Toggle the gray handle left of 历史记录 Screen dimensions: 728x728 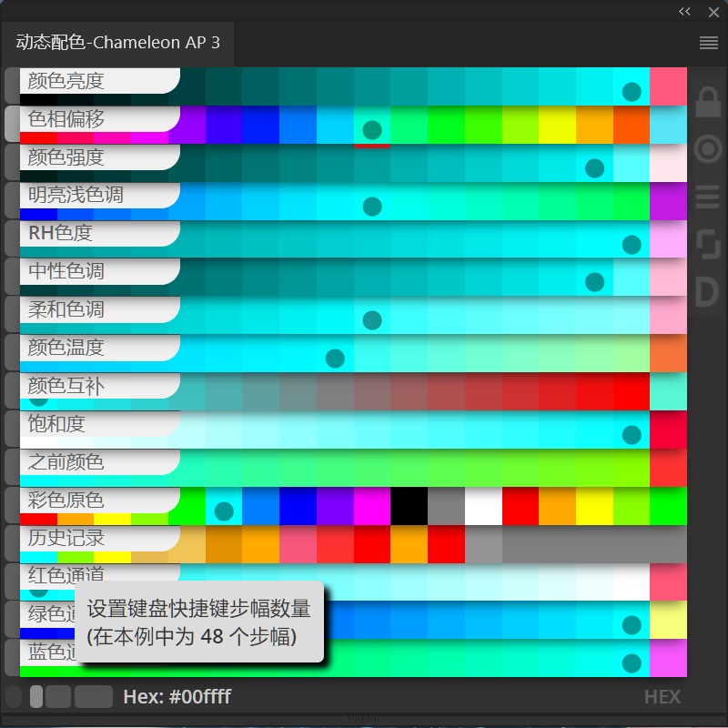12,542
